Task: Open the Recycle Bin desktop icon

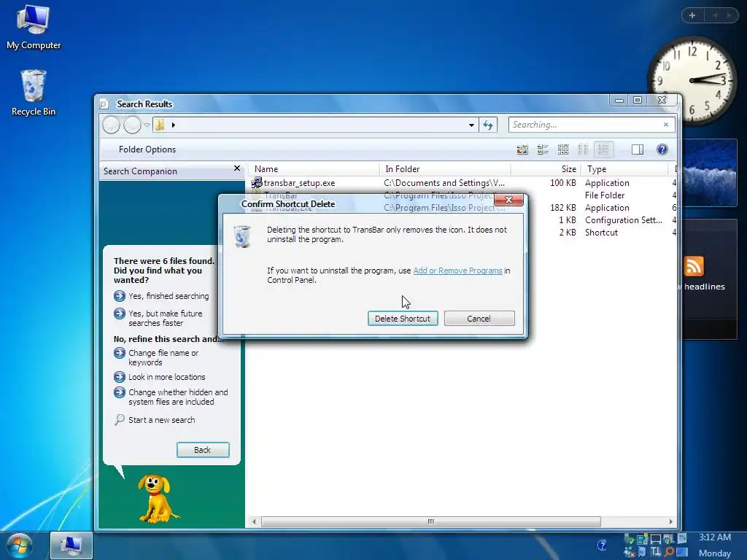Action: [x=34, y=93]
